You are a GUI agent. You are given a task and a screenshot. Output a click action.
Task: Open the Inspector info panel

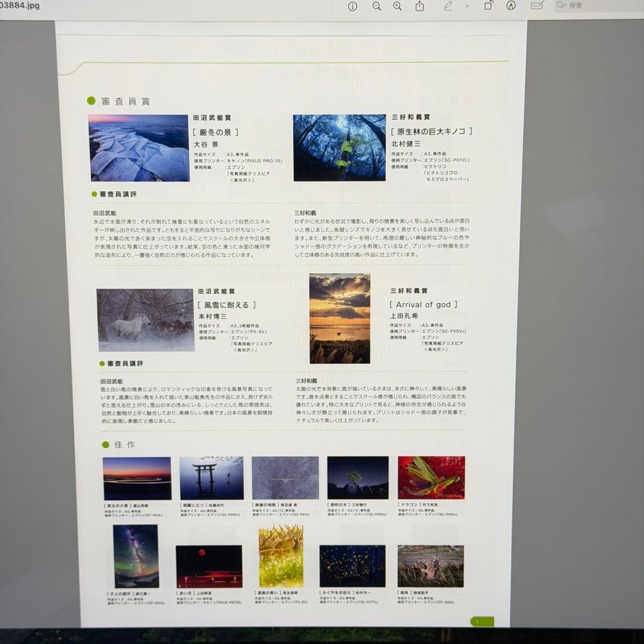tap(352, 6)
